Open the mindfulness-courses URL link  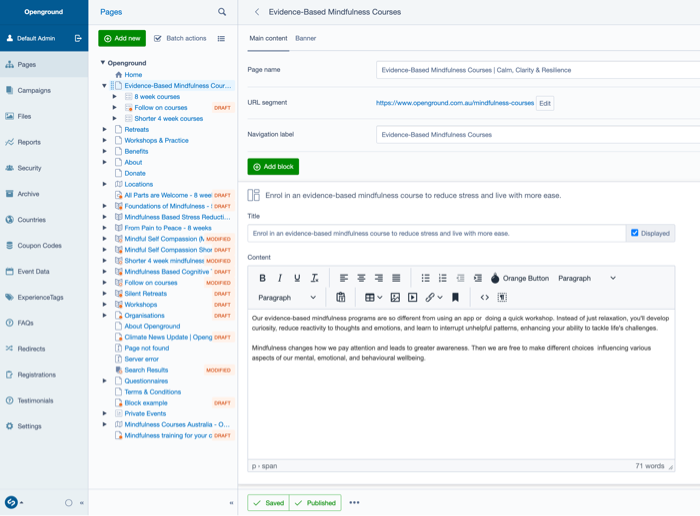(454, 103)
